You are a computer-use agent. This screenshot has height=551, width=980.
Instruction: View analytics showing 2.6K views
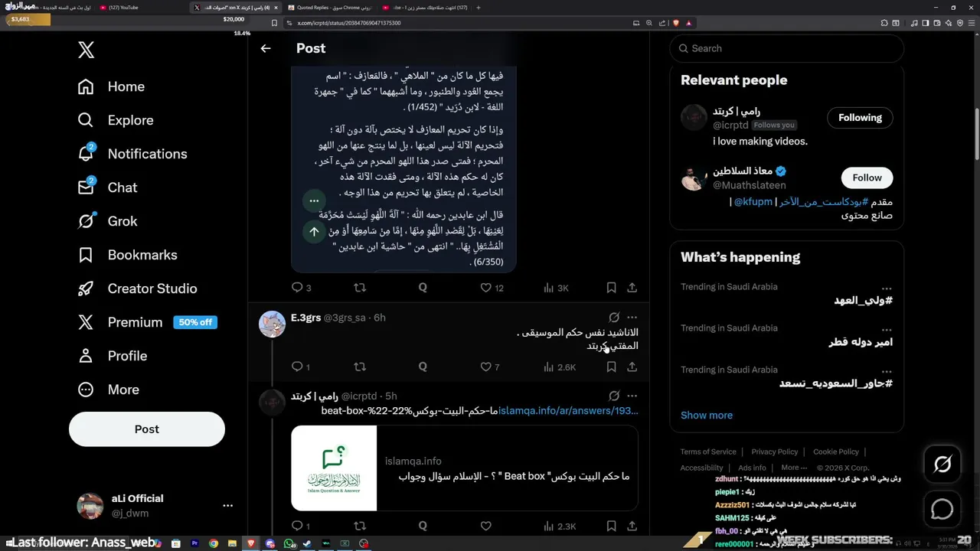559,367
